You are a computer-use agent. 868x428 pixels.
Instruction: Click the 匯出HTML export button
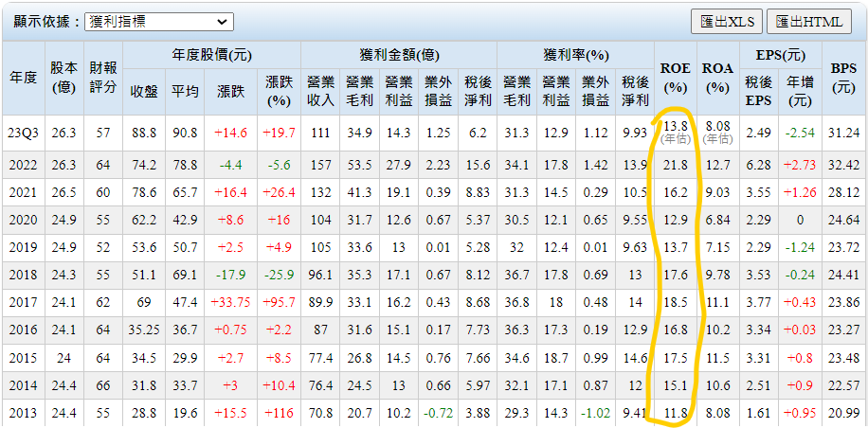coord(808,21)
